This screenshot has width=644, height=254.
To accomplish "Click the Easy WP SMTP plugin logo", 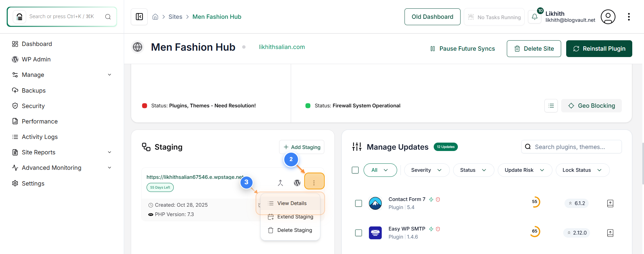I will 375,233.
